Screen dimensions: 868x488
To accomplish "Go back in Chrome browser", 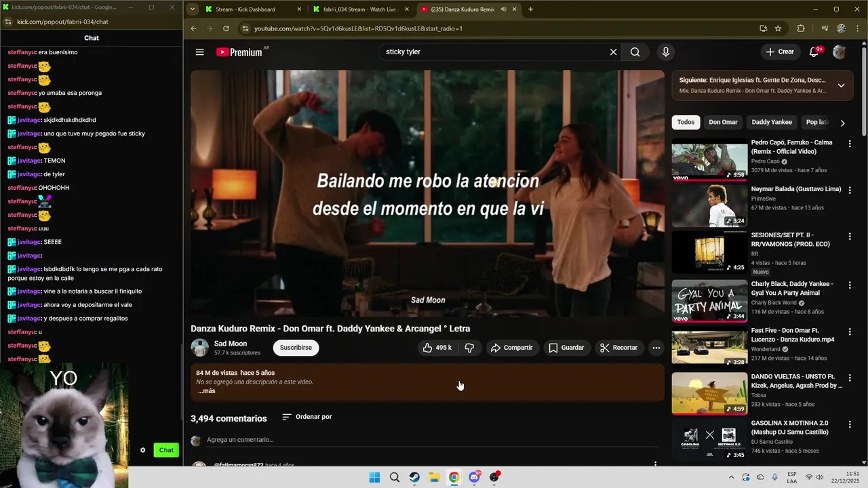I will [x=193, y=28].
